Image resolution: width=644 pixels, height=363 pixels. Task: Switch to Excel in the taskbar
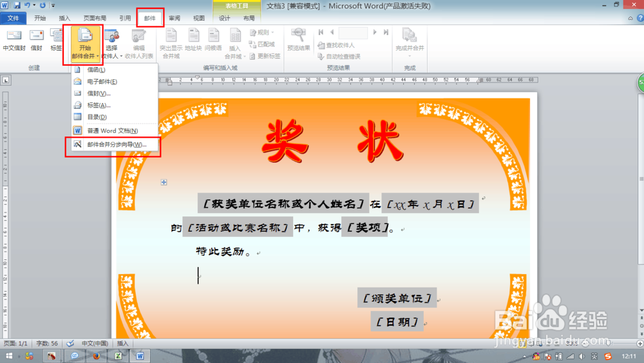[118, 356]
